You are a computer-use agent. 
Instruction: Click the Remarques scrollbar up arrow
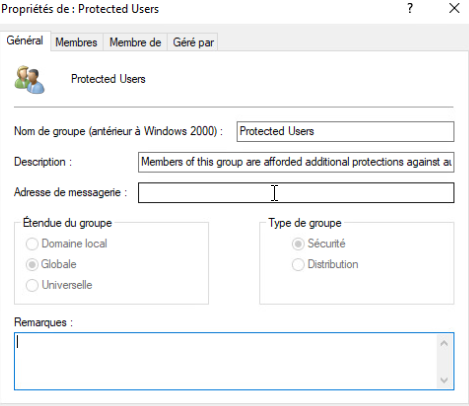pyautogui.click(x=444, y=343)
